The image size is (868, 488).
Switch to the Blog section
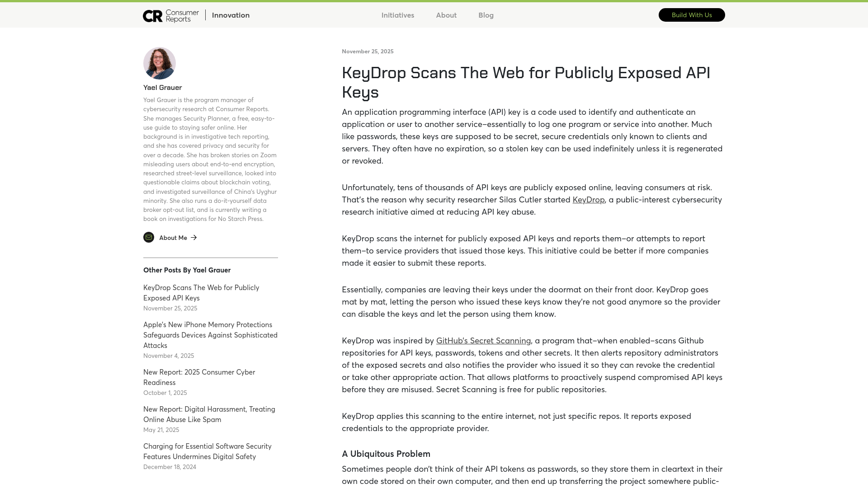[x=486, y=15]
